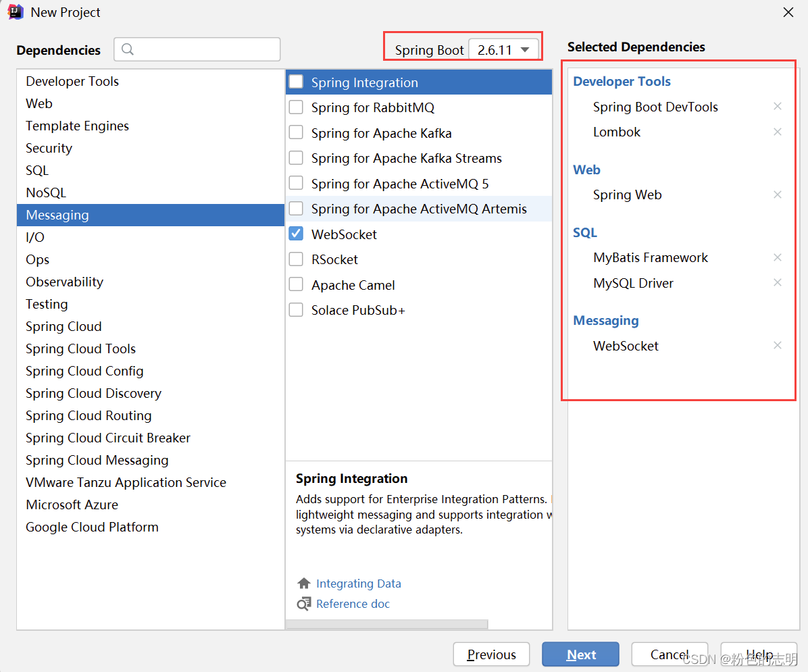This screenshot has width=808, height=672.
Task: Select the Testing category
Action: [x=151, y=304]
